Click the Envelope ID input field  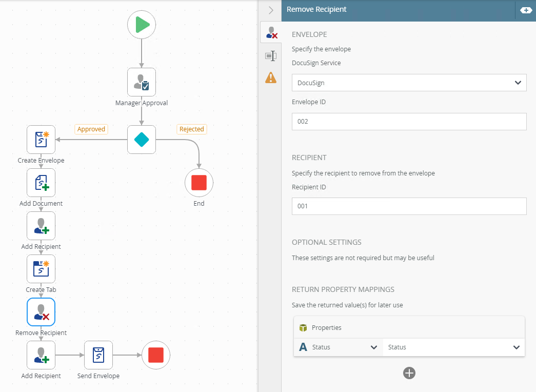(x=409, y=122)
